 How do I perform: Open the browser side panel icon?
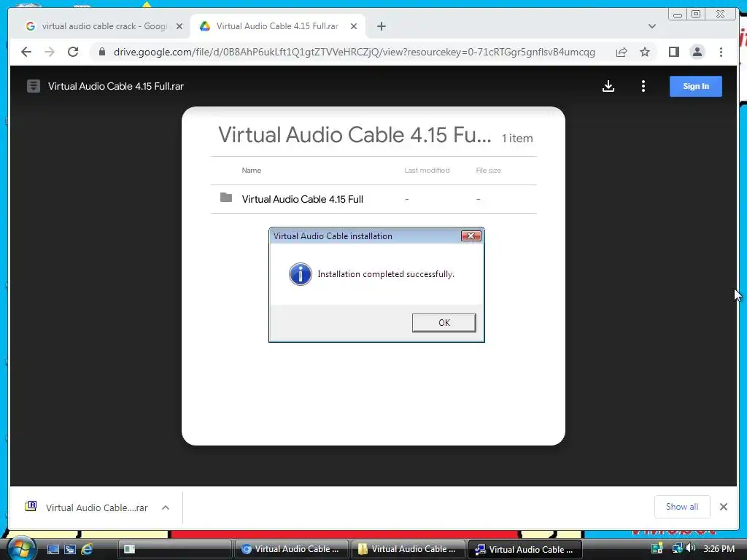(x=673, y=52)
